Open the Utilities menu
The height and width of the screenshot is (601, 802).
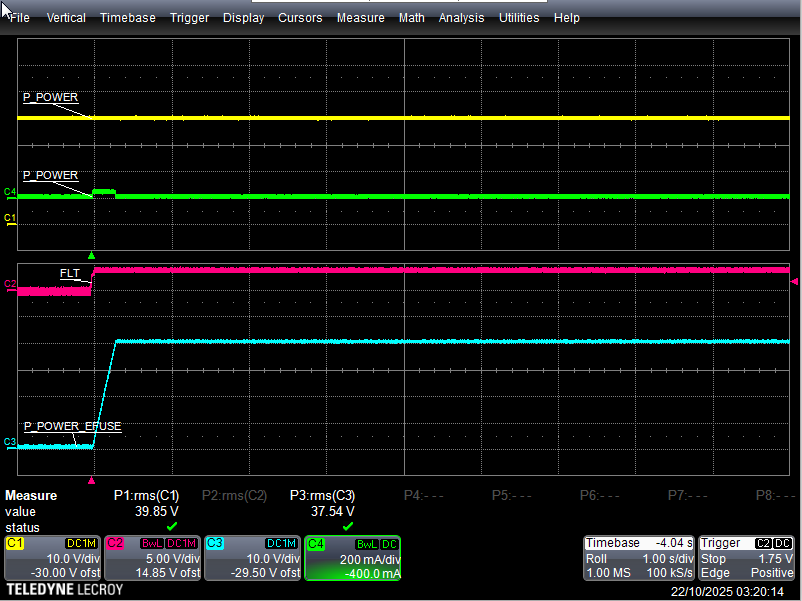tap(519, 18)
